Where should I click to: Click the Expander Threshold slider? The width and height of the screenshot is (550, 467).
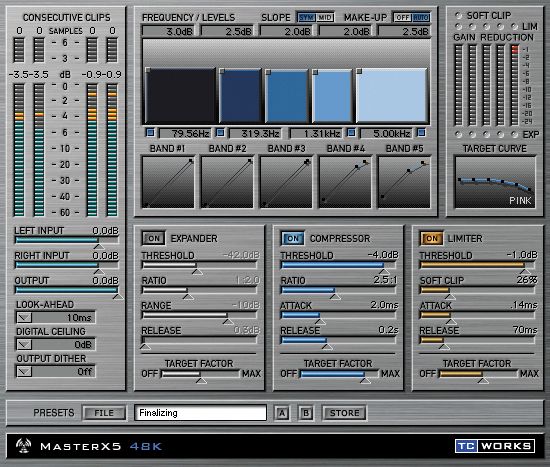(x=200, y=265)
